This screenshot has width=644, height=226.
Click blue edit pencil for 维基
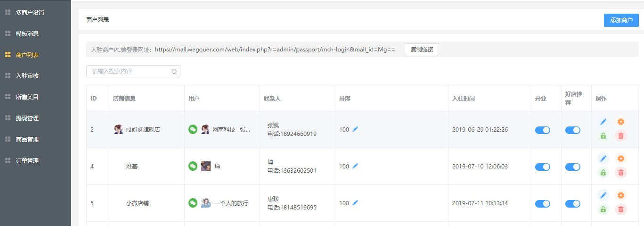[x=603, y=159]
